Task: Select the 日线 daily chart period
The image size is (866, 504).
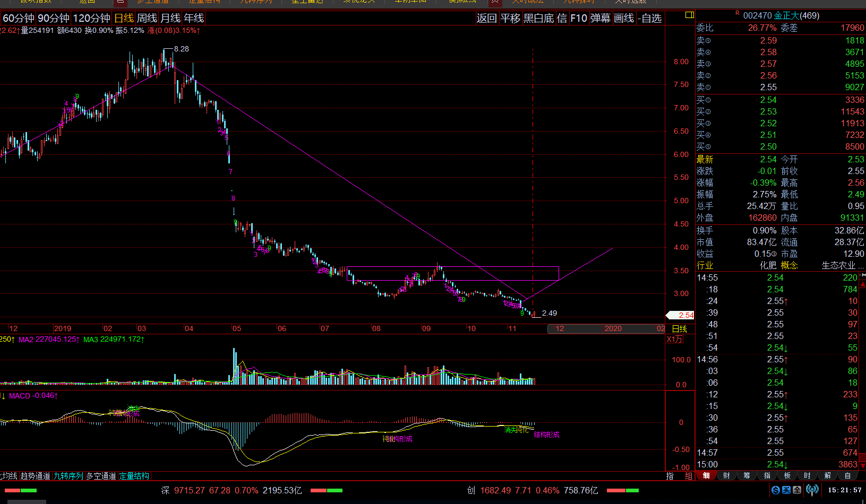Action: pyautogui.click(x=124, y=18)
